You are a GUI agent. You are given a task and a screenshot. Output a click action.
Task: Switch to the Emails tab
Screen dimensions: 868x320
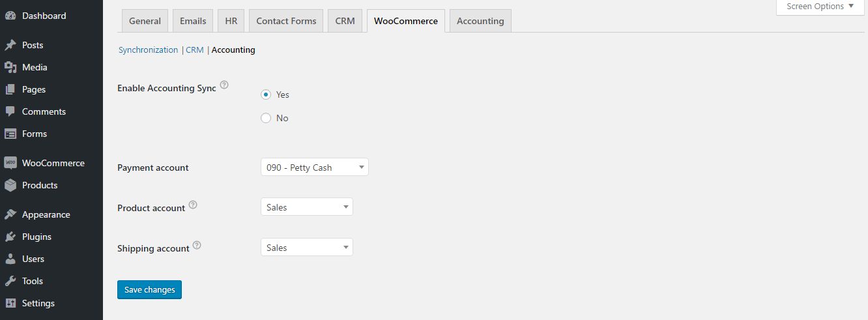pos(193,21)
